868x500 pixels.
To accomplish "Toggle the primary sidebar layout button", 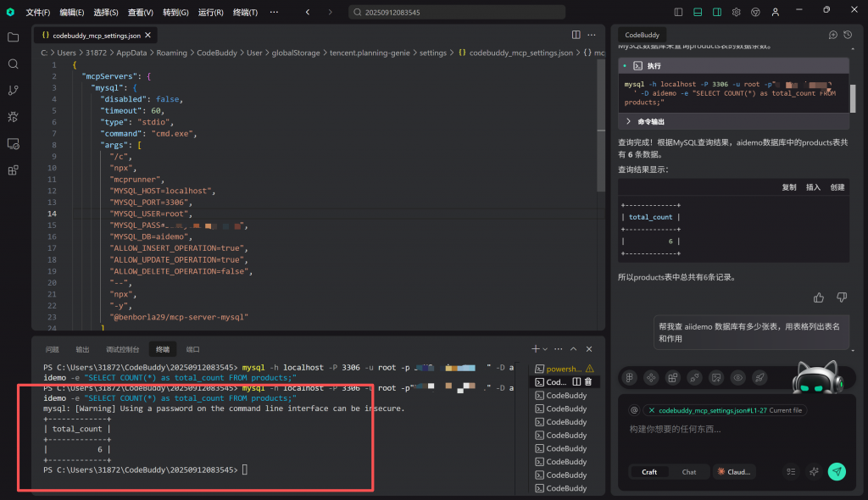I will (678, 12).
